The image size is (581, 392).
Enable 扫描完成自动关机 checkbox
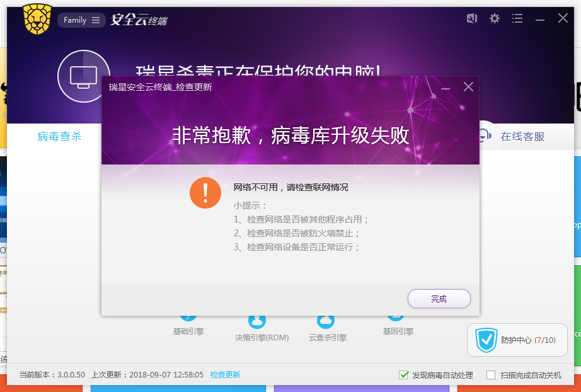pyautogui.click(x=491, y=375)
